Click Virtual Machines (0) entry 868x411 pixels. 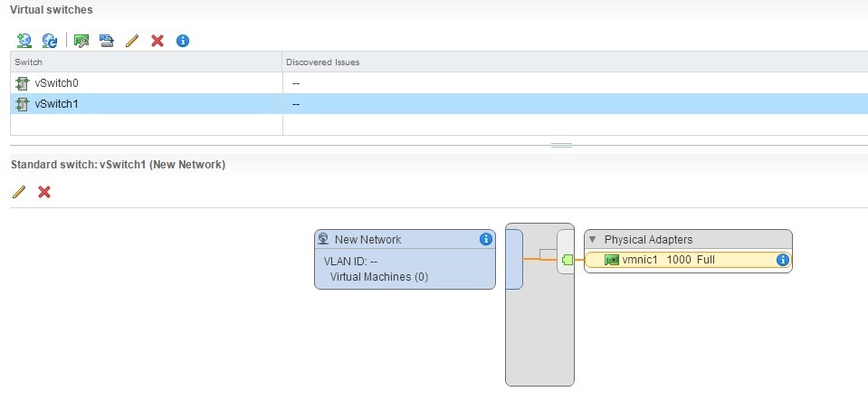pyautogui.click(x=379, y=276)
